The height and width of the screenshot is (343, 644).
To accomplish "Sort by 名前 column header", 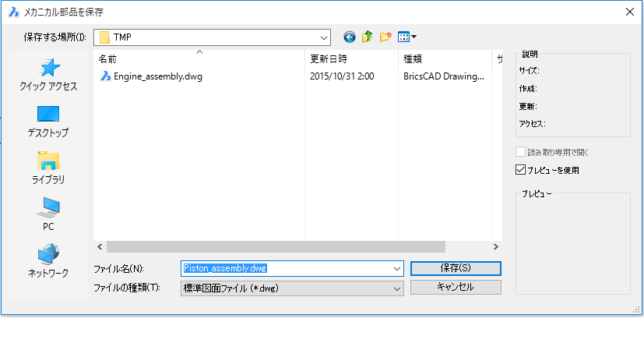I will 199,59.
